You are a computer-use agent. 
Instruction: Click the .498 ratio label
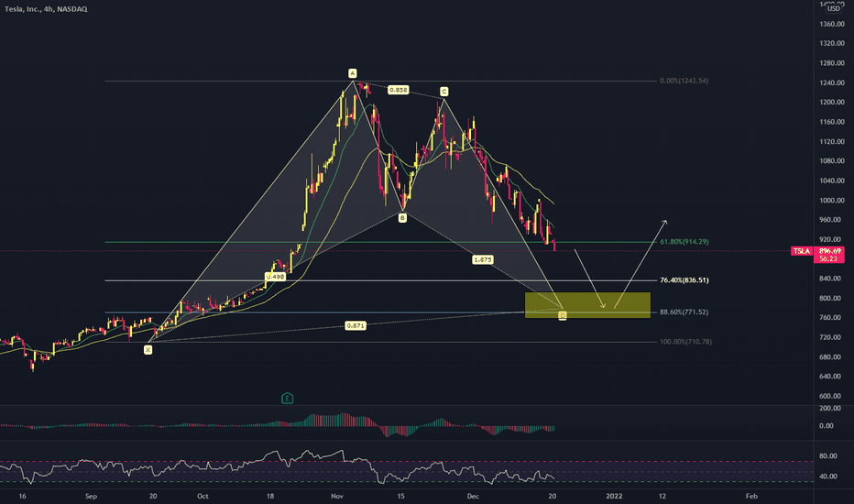[x=275, y=277]
